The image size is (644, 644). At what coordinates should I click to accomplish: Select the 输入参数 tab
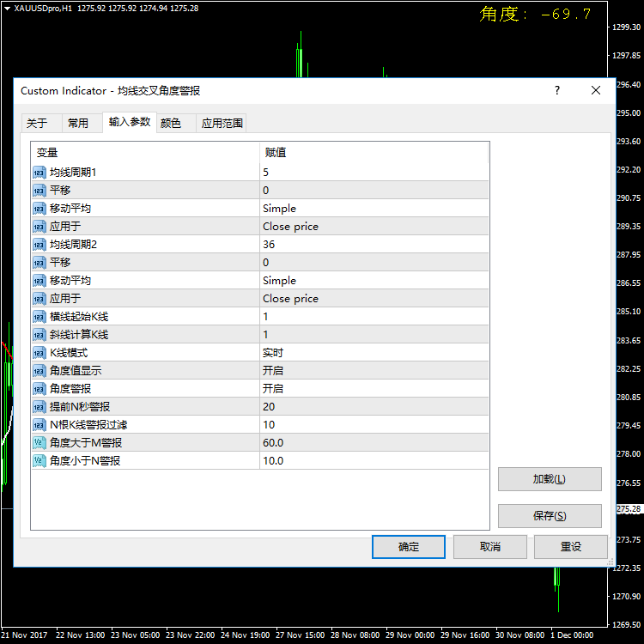click(130, 122)
